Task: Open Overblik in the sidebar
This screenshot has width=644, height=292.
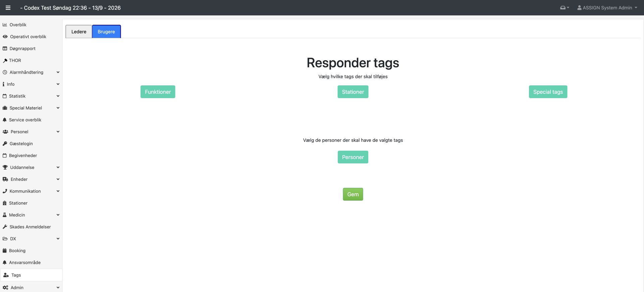Action: [x=31, y=25]
